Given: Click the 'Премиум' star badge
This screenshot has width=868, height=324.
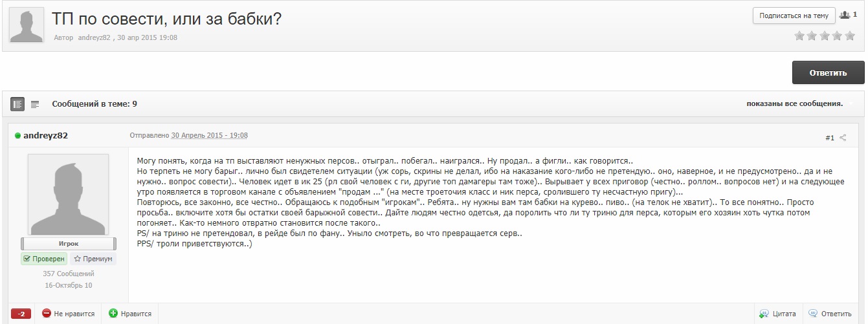Looking at the screenshot, I should 93,259.
